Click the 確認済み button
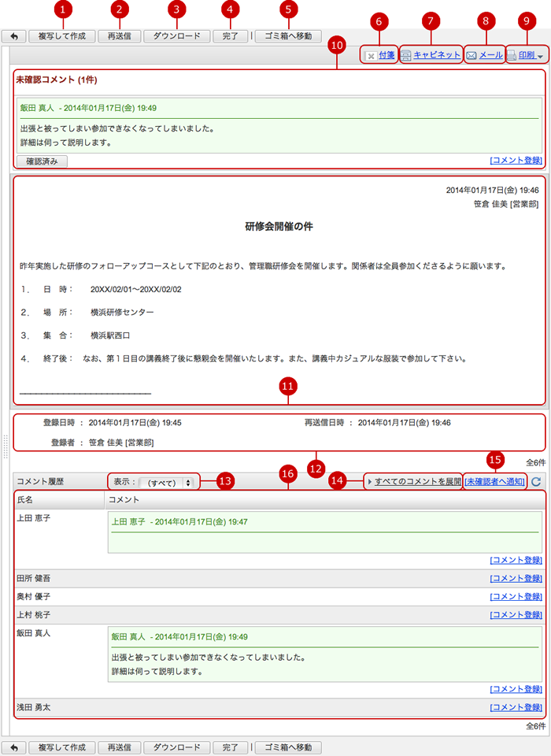551x756 pixels. pos(42,161)
